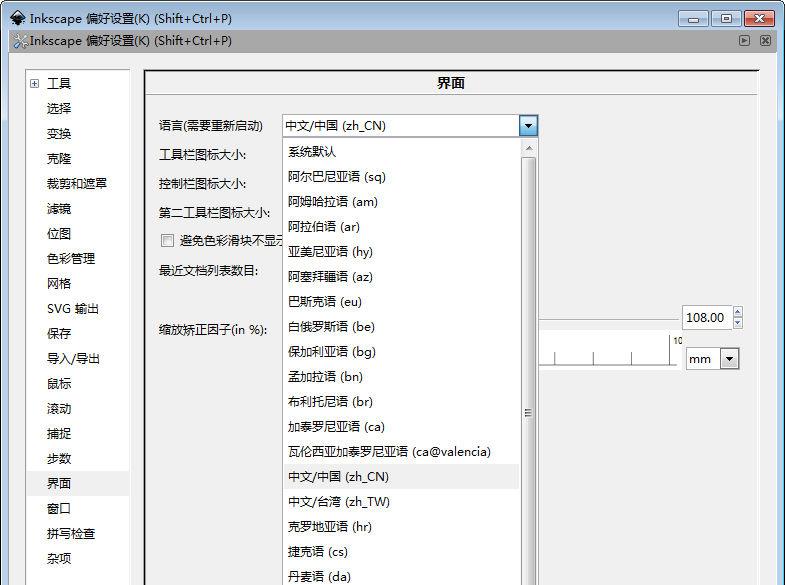Open the 选择 preferences page
The height and width of the screenshot is (585, 785).
(59, 109)
